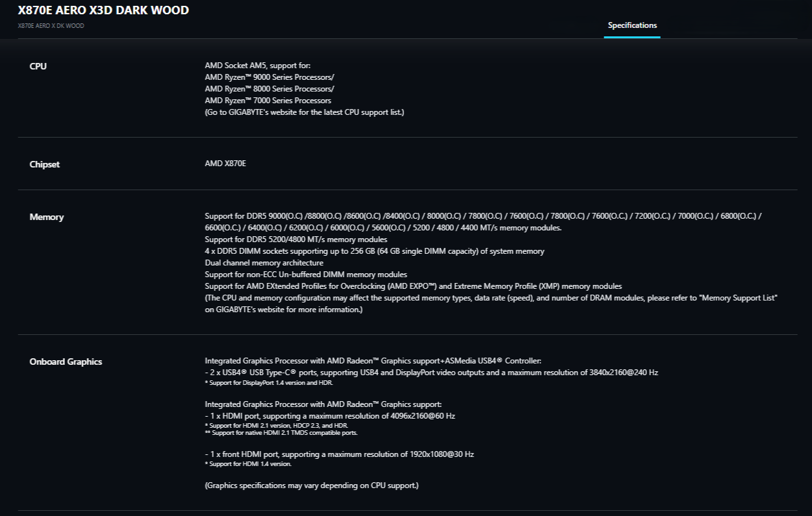Click the ASMedia USB4 Controller graphics line
Screen dimensions: 812x516
point(373,360)
